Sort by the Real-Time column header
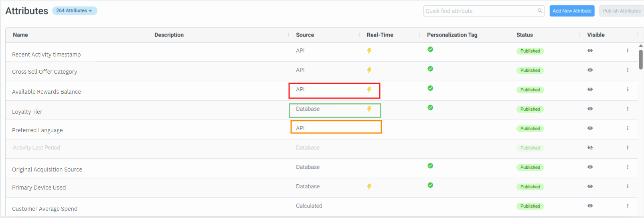Screen dimensions: 644x218 (x=380, y=35)
